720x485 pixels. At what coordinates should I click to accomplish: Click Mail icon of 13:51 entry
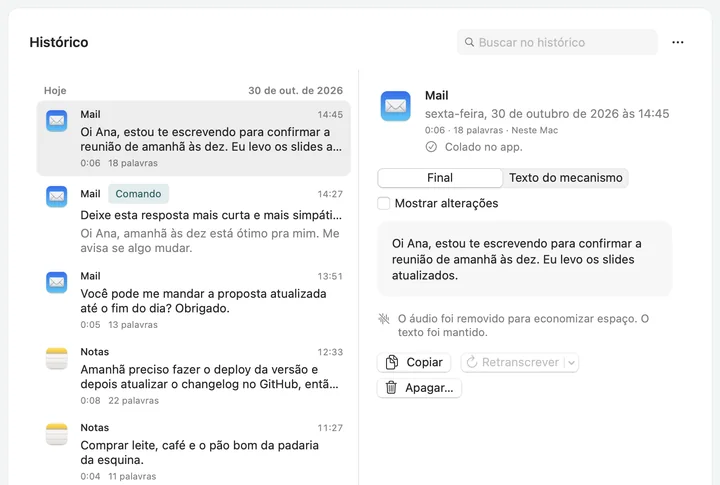tap(56, 282)
